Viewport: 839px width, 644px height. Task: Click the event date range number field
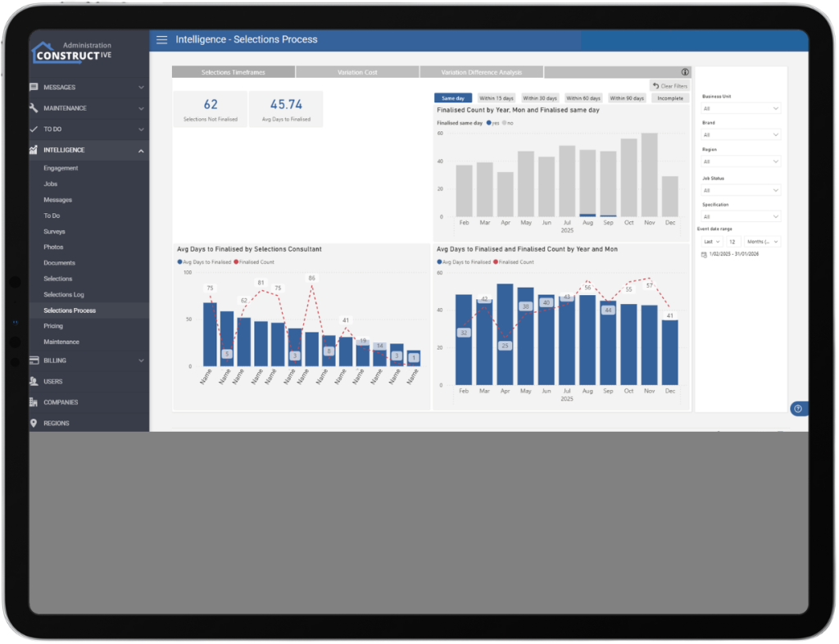pyautogui.click(x=732, y=242)
